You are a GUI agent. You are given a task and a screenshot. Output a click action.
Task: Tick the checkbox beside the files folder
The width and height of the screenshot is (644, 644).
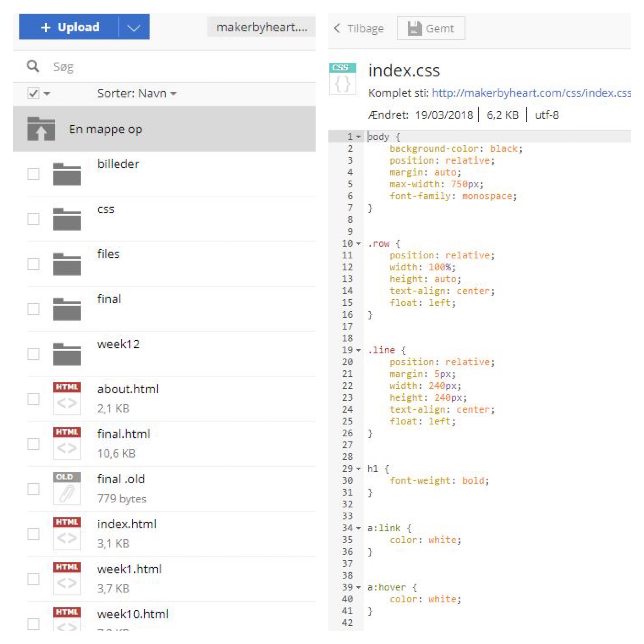pos(33,264)
